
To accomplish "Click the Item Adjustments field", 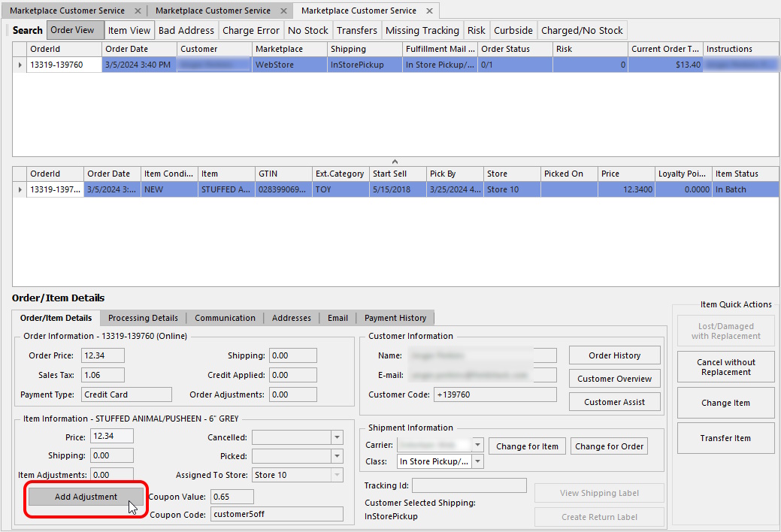I will pos(112,475).
